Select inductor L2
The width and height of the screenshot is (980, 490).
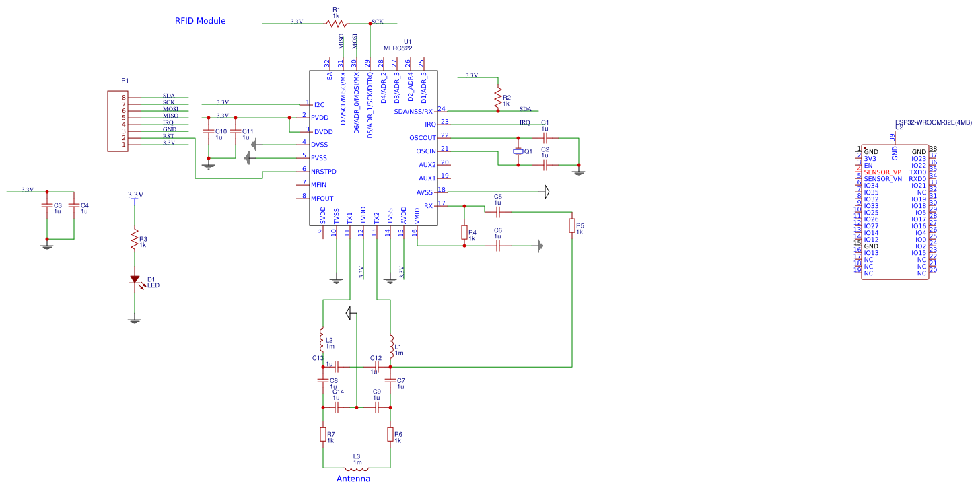click(x=322, y=340)
